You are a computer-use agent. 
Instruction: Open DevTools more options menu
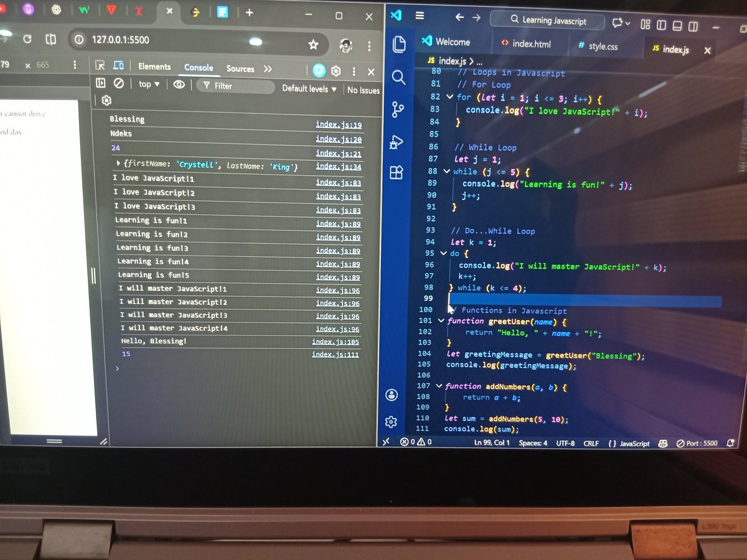[x=354, y=72]
